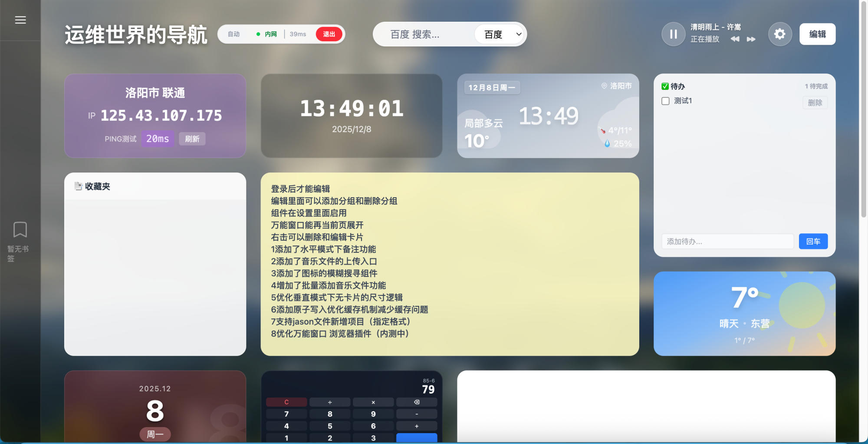The width and height of the screenshot is (868, 444).
Task: Click the bookmark icon in sidebar
Action: pyautogui.click(x=20, y=229)
